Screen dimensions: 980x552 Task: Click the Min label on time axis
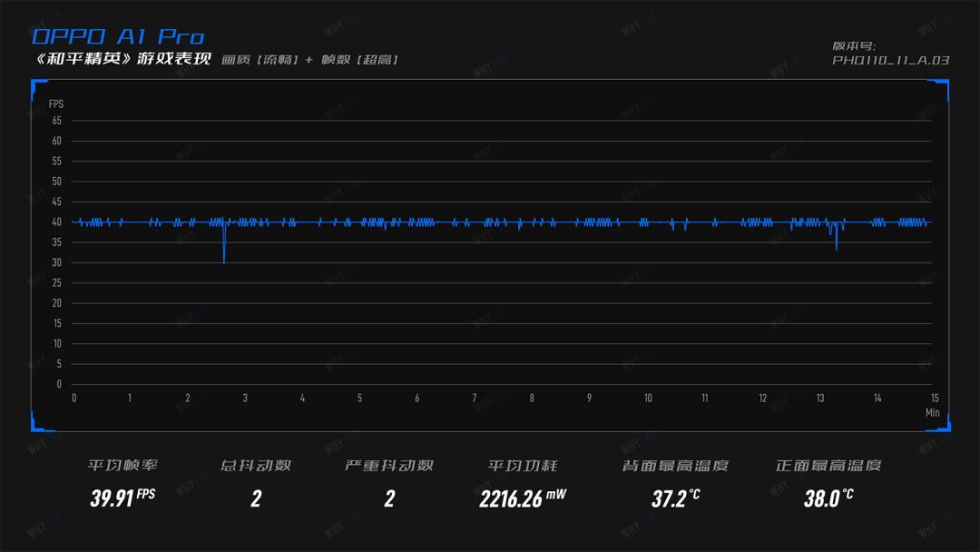pyautogui.click(x=933, y=412)
